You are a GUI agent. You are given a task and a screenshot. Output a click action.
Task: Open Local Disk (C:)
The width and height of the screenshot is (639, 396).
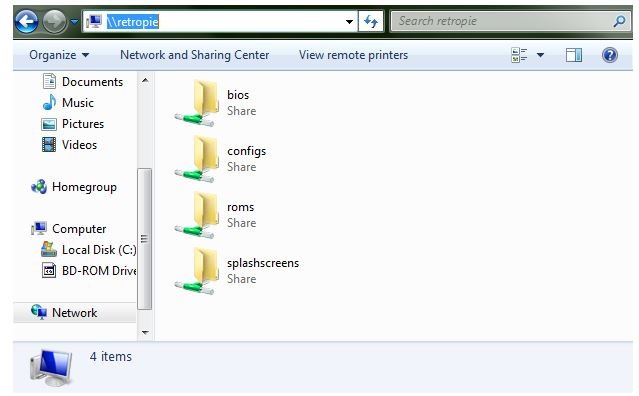click(x=99, y=250)
